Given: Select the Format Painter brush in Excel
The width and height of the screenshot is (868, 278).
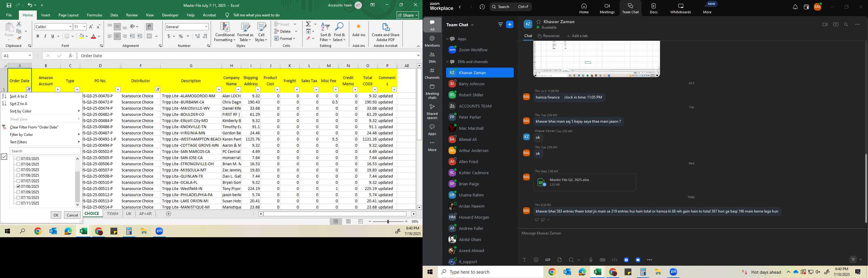Looking at the screenshot, I should pos(19,38).
